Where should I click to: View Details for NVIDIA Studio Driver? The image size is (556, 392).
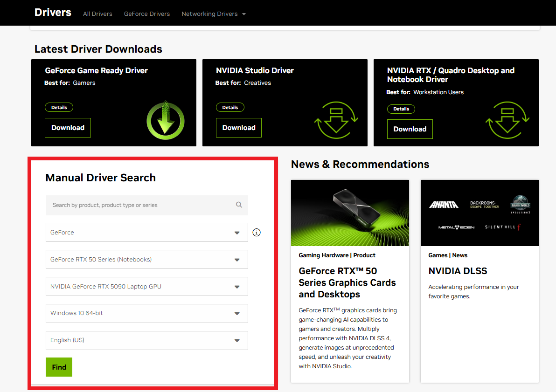click(x=230, y=107)
